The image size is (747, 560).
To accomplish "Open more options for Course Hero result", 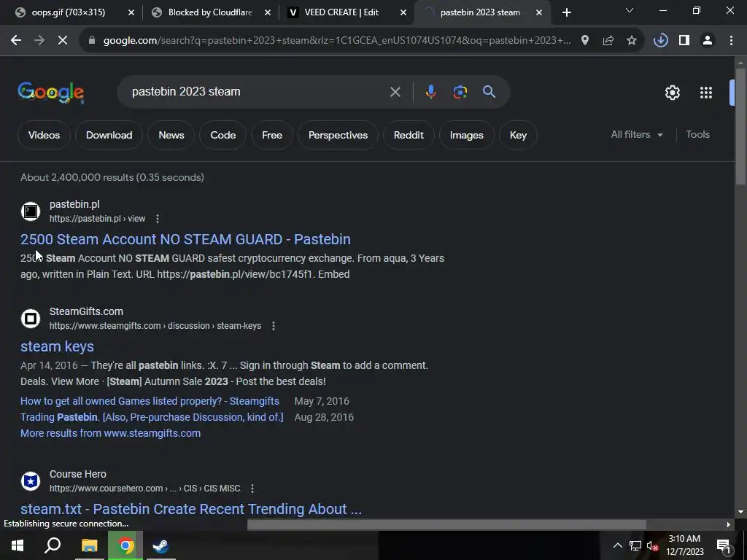I will [x=252, y=489].
